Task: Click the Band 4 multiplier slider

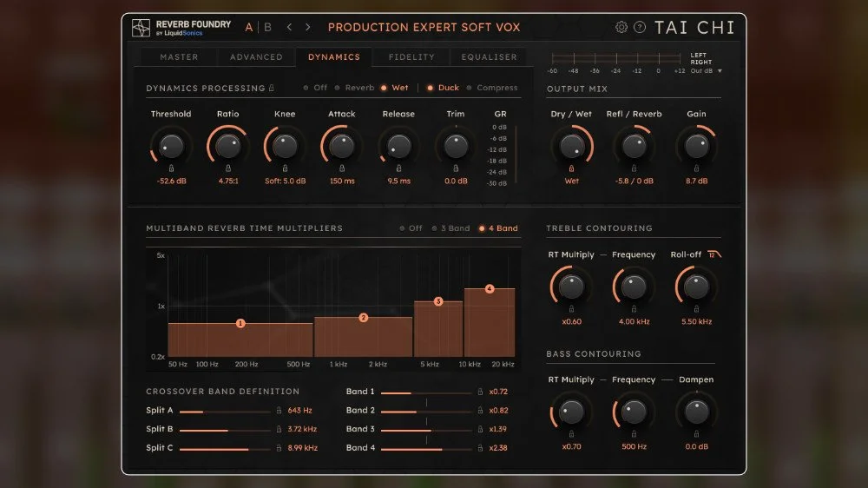Action: 426,449
